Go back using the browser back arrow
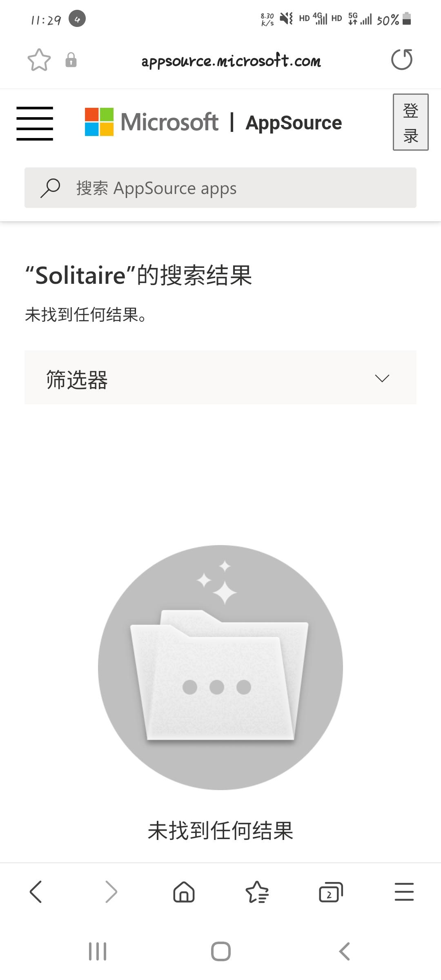The height and width of the screenshot is (980, 441). coord(36,891)
